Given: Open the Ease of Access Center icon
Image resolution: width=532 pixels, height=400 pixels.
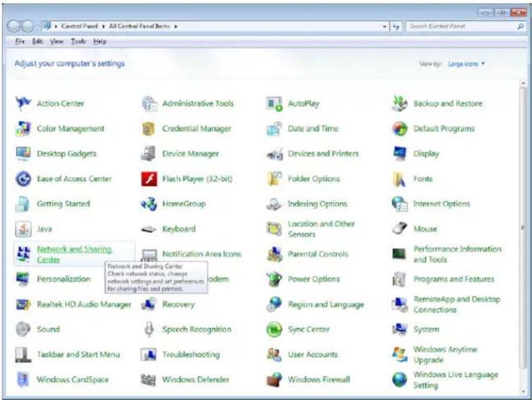Looking at the screenshot, I should (x=23, y=179).
